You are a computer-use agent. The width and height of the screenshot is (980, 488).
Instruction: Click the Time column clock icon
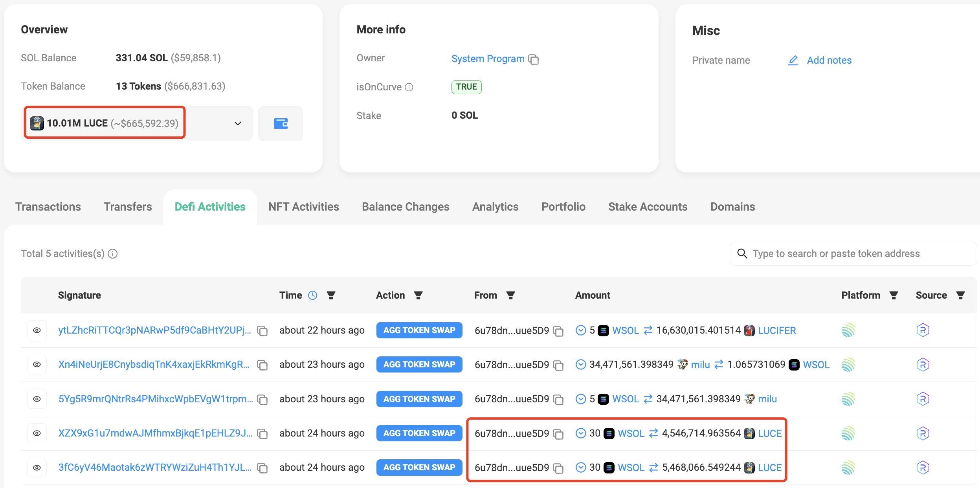[312, 295]
